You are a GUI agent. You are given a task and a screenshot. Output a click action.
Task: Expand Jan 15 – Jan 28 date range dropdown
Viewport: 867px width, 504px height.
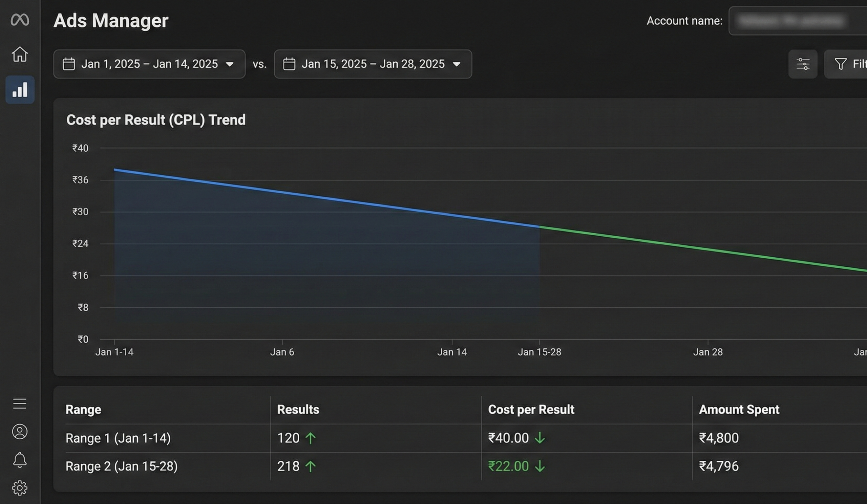click(373, 64)
